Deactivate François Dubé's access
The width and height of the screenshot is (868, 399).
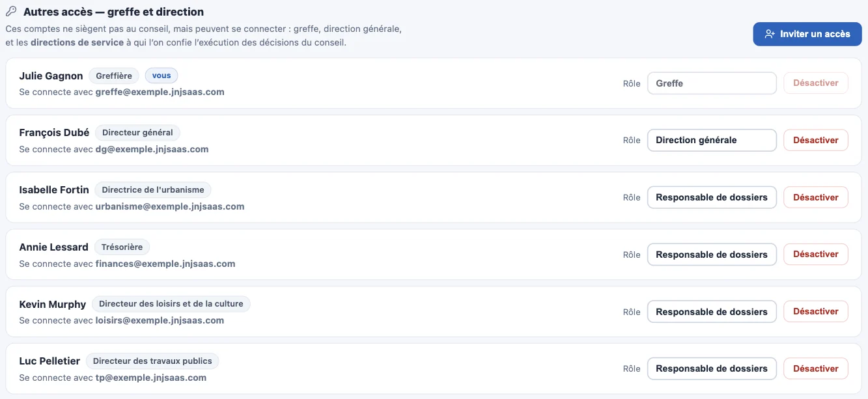coord(816,140)
